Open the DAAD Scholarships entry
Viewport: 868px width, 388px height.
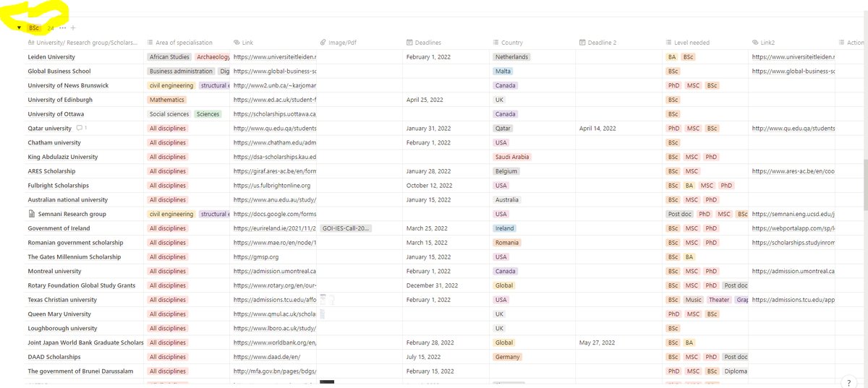54,357
